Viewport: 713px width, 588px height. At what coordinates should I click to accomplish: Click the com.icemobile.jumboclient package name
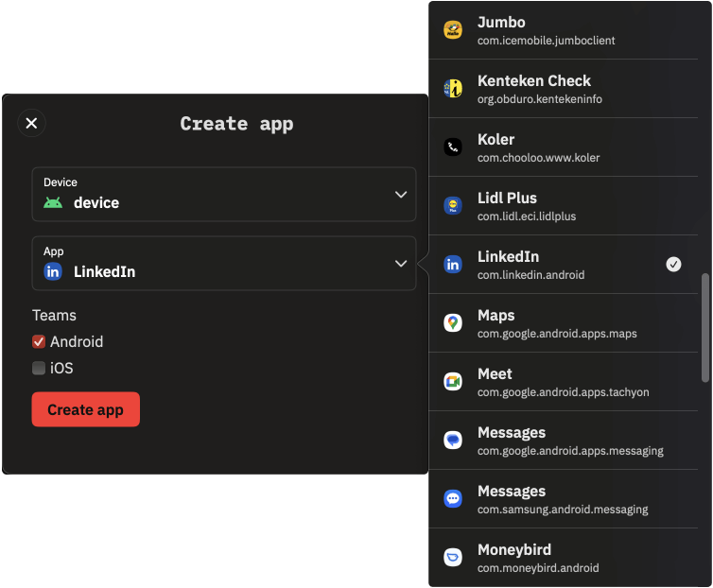(546, 41)
